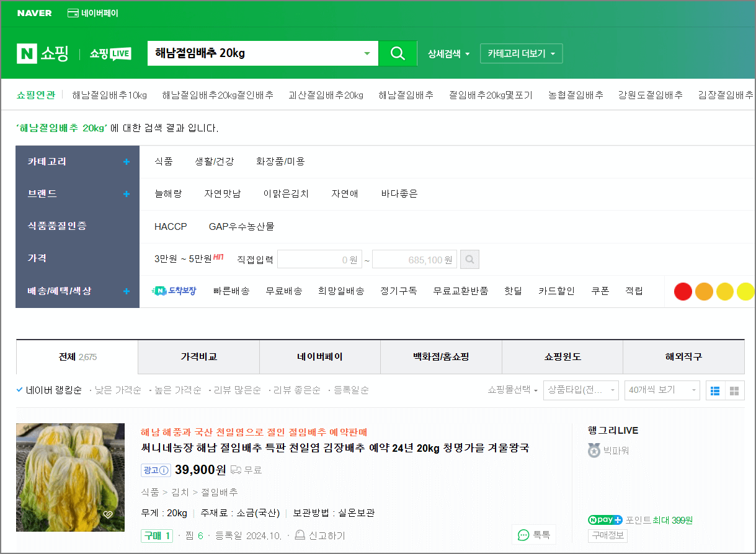The width and height of the screenshot is (756, 554).
Task: Open the cabbage product thumbnail
Action: coord(70,477)
